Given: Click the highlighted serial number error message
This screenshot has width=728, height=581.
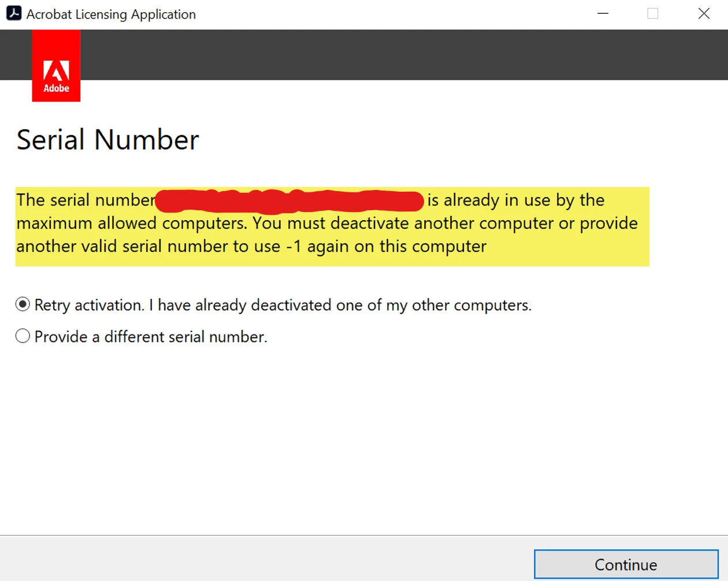Looking at the screenshot, I should 332,226.
